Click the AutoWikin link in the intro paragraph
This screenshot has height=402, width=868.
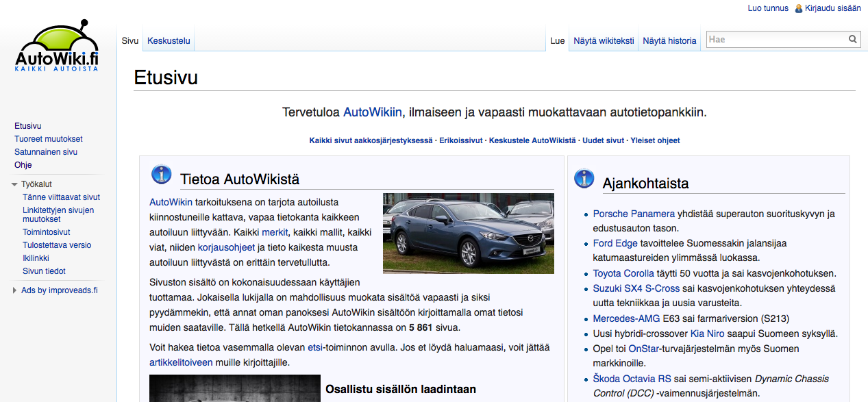[171, 202]
